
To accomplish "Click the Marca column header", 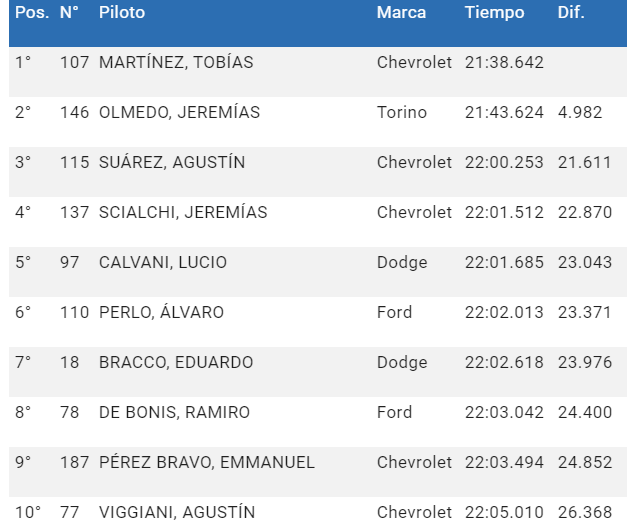I will (401, 13).
